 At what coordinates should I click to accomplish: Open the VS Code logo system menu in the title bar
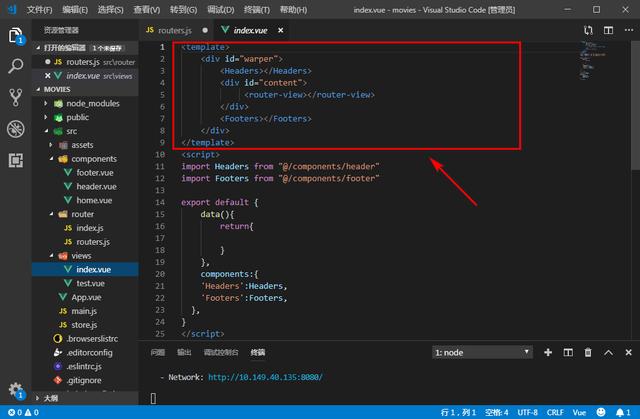[x=12, y=9]
